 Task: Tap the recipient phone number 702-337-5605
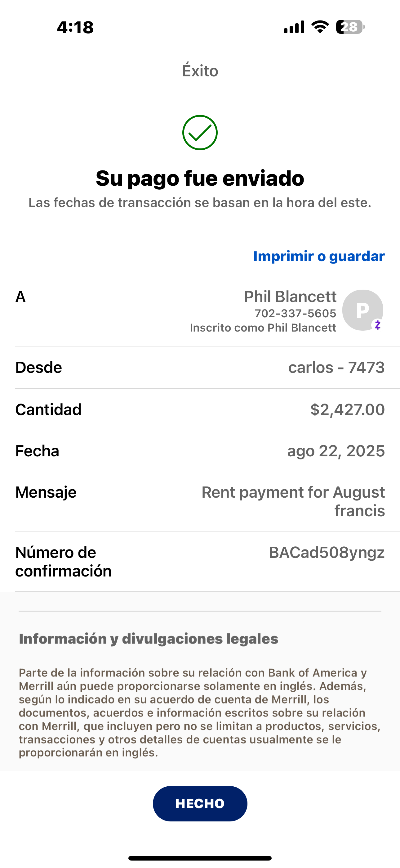tap(295, 313)
